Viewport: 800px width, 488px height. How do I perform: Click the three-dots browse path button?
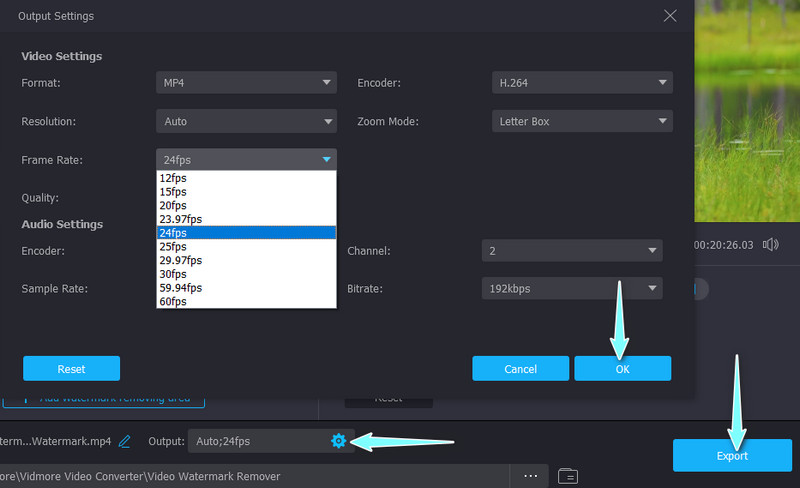[530, 475]
